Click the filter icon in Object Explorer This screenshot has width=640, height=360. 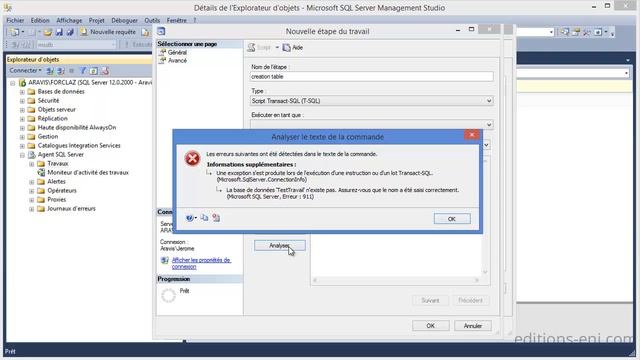[x=82, y=71]
